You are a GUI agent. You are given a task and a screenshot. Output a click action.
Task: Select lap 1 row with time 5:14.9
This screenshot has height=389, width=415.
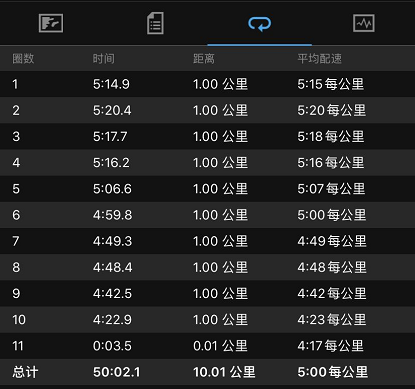point(207,84)
